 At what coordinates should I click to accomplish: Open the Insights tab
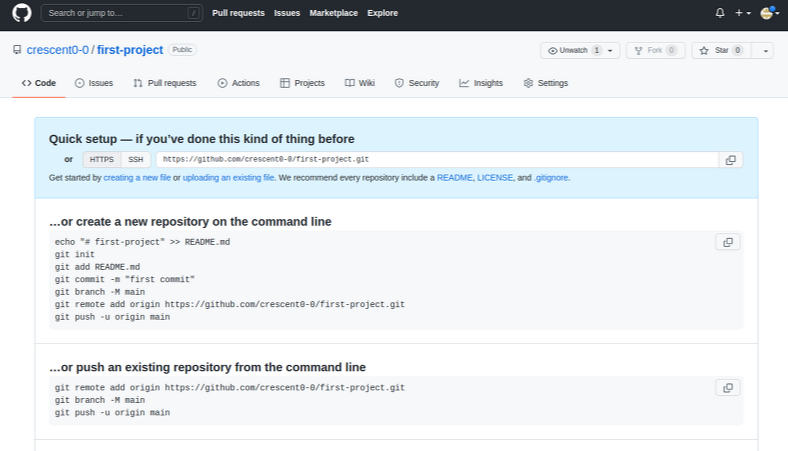(x=481, y=83)
